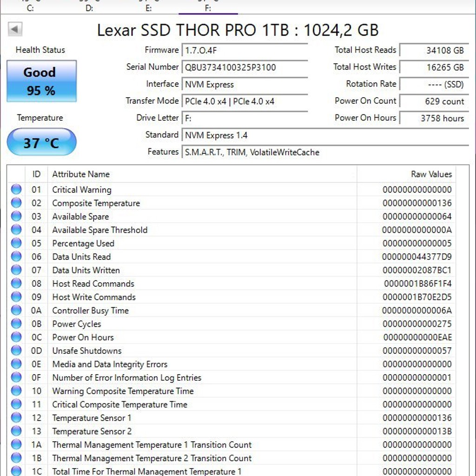Select Media and Data Integrity Errors name
Screen dimensions: 476x476
click(x=110, y=364)
